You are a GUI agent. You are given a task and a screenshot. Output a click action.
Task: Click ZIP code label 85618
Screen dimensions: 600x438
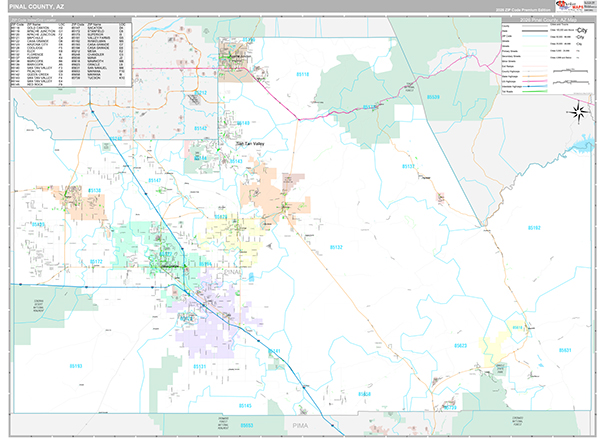click(x=517, y=328)
